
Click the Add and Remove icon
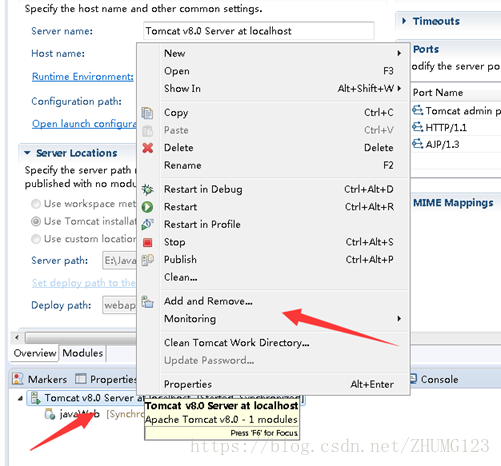[147, 302]
